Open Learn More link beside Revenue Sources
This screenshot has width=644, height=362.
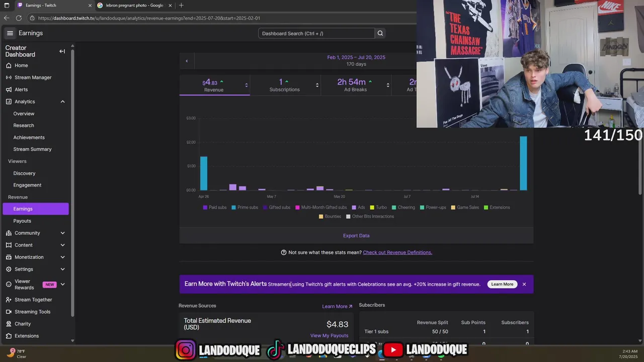(337, 306)
